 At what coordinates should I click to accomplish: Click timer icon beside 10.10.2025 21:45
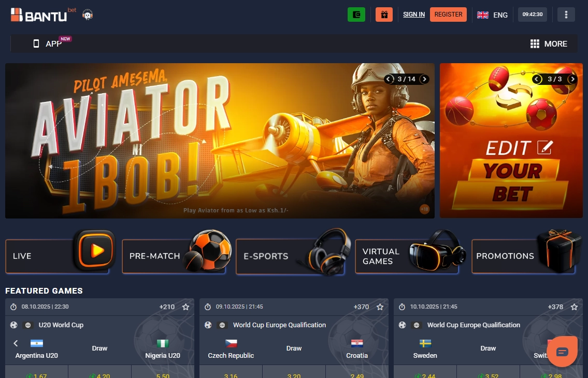[402, 307]
